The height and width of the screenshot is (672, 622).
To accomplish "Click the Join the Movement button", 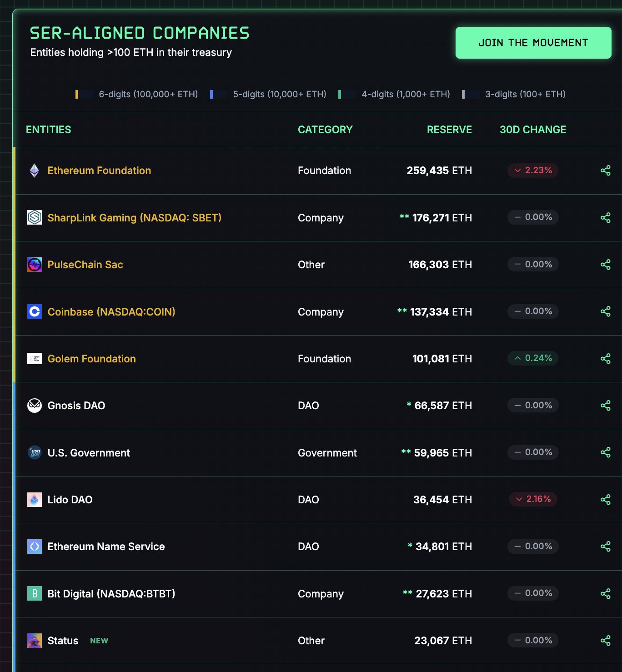I will point(533,43).
